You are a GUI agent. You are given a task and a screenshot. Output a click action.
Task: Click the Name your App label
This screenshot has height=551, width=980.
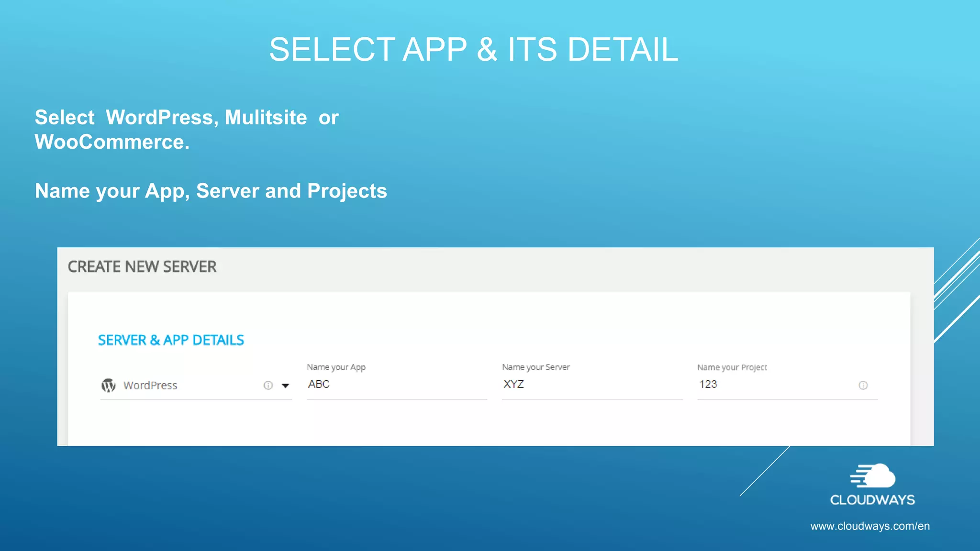[x=336, y=367]
